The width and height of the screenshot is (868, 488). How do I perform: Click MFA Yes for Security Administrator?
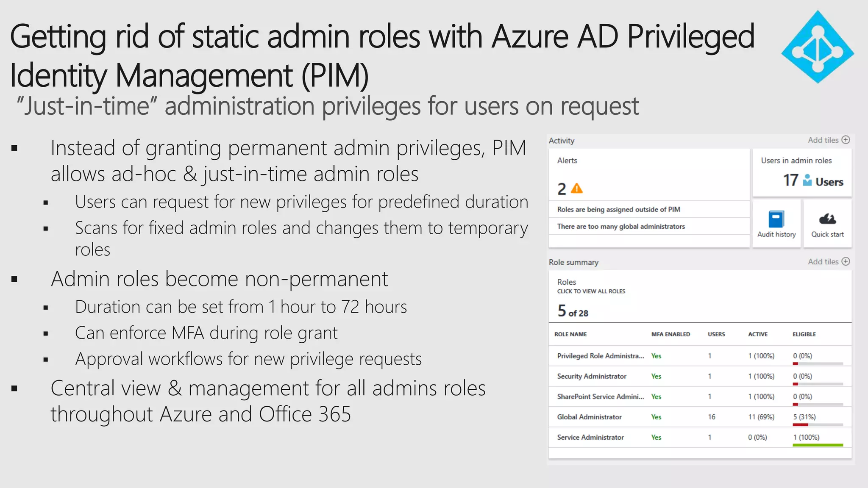(x=656, y=376)
